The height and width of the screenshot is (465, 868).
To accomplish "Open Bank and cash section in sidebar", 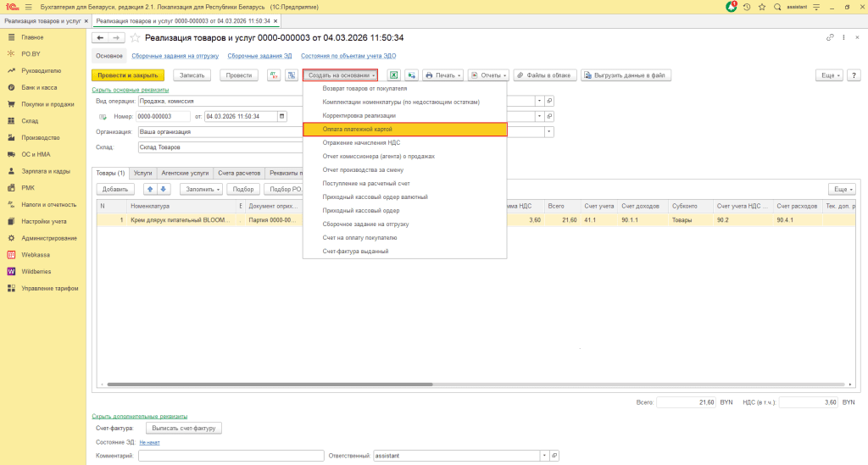I will pyautogui.click(x=39, y=87).
